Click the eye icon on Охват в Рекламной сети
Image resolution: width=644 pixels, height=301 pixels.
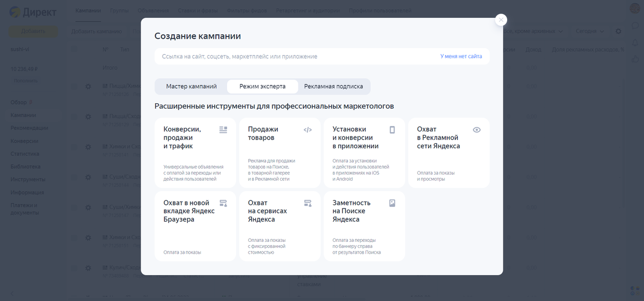point(477,130)
